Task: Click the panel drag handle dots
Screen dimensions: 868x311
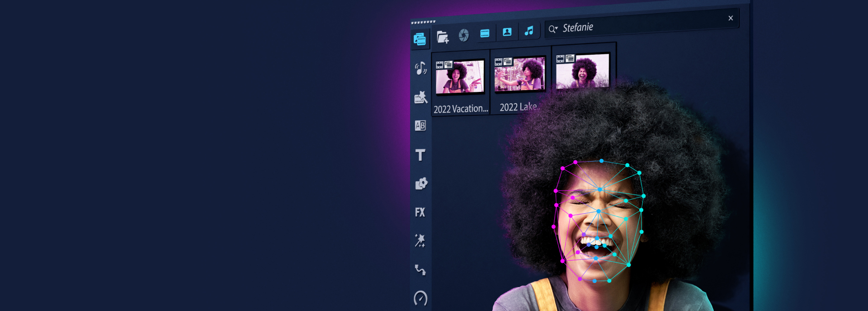Action: (423, 22)
